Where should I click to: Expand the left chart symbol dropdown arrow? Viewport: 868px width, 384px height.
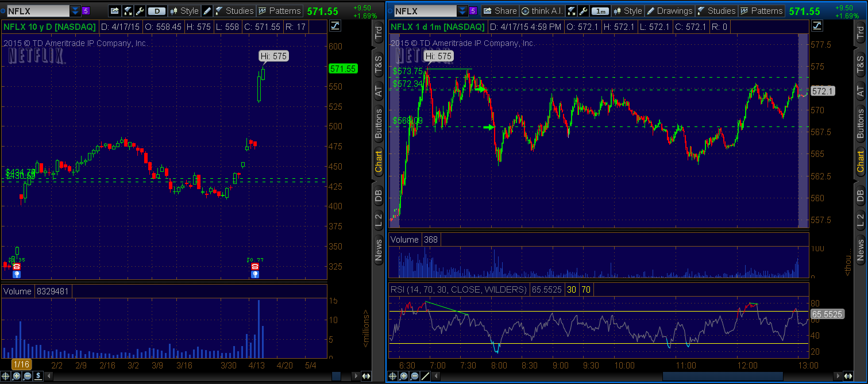(x=75, y=11)
